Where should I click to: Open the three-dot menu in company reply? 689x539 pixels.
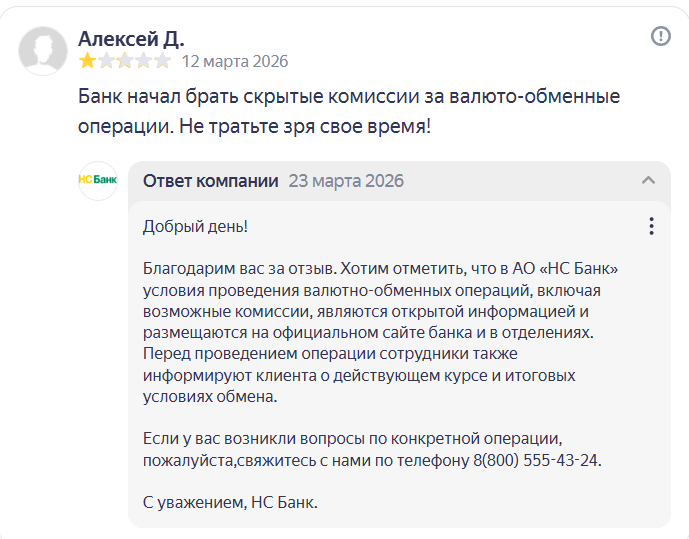tap(651, 226)
